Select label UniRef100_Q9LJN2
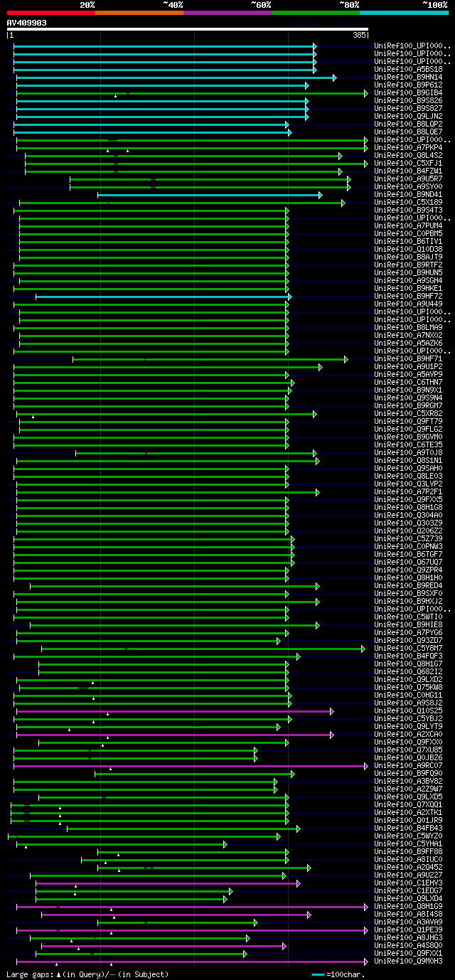 [x=409, y=117]
